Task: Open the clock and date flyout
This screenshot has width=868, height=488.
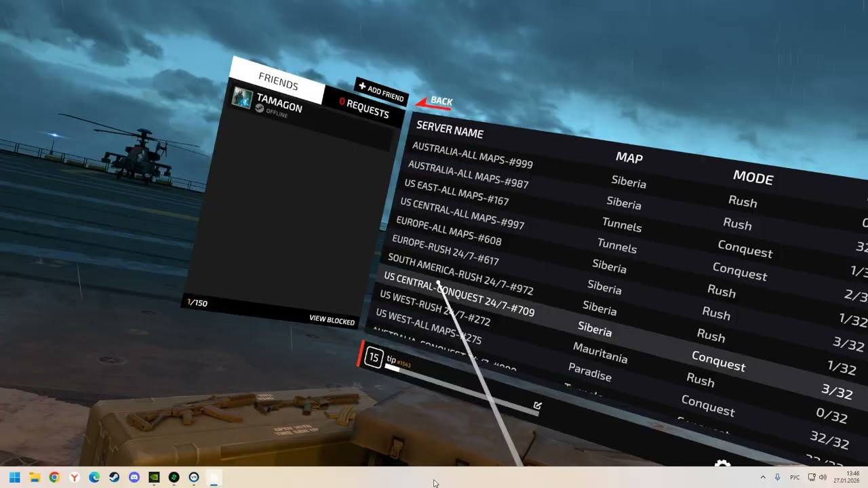Action: [848, 477]
